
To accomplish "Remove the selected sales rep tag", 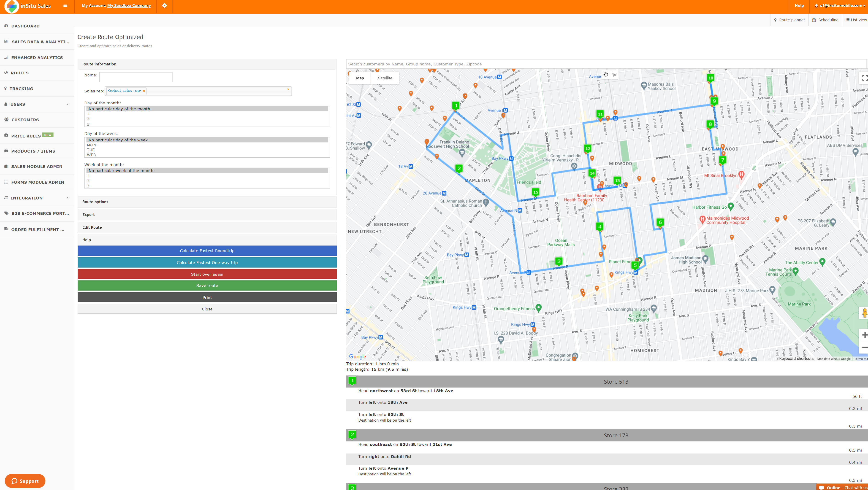I will (x=144, y=91).
